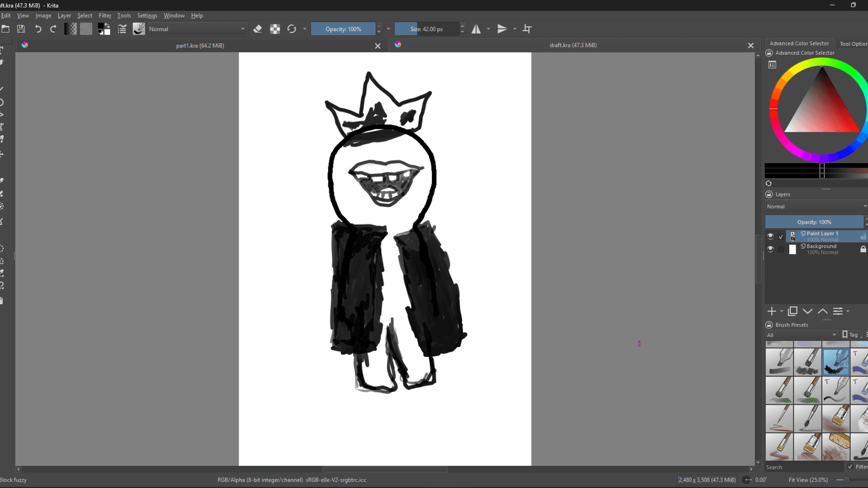Open the Layer menu
Screen dimensions: 868x488
64,15
